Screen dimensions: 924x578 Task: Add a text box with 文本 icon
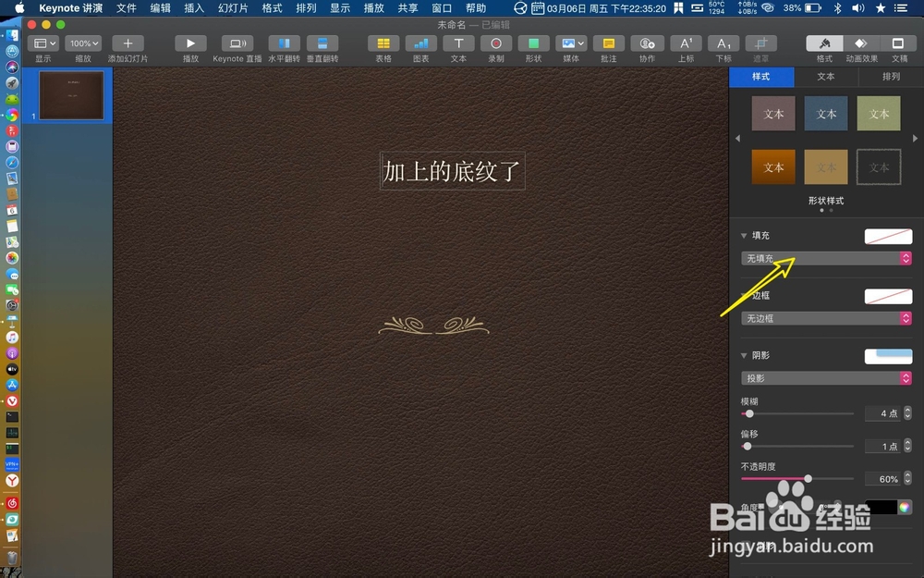(x=458, y=43)
